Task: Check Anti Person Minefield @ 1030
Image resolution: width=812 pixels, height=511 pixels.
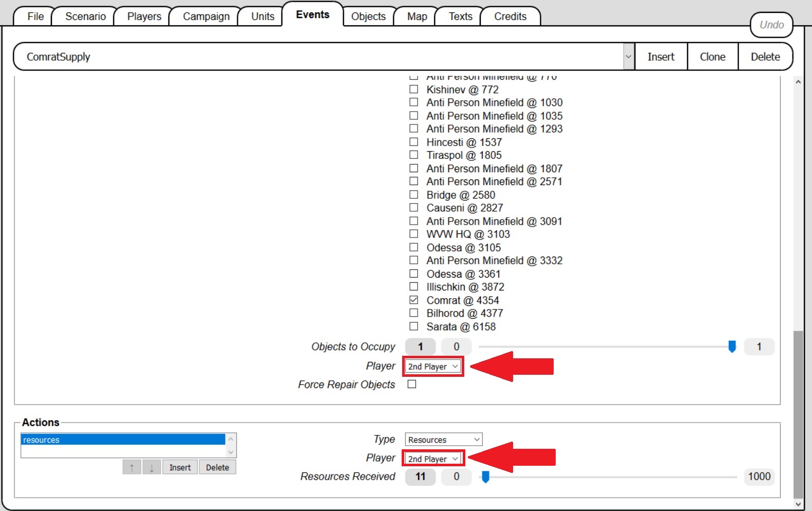Action: pyautogui.click(x=413, y=102)
